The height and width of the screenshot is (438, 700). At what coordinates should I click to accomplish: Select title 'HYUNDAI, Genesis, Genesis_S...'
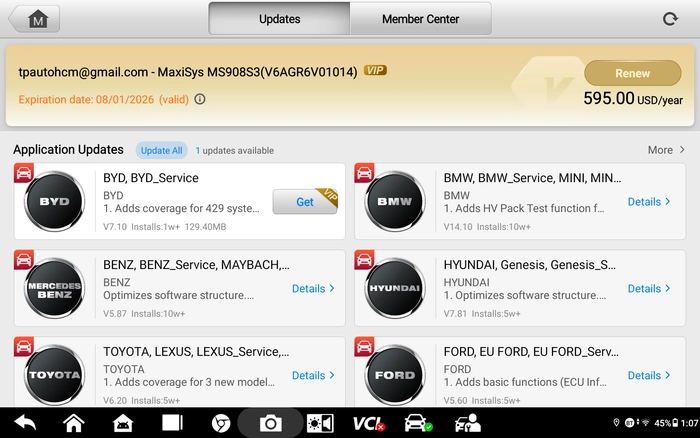pyautogui.click(x=529, y=265)
